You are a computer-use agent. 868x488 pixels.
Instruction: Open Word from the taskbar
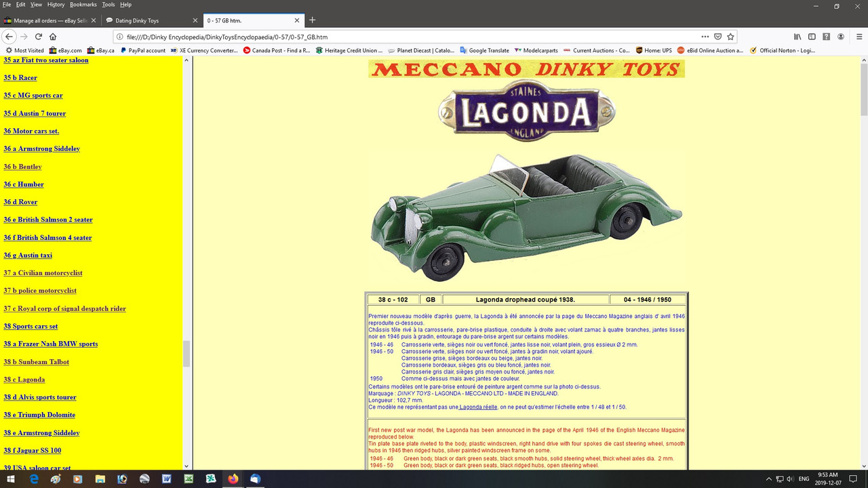pyautogui.click(x=166, y=479)
